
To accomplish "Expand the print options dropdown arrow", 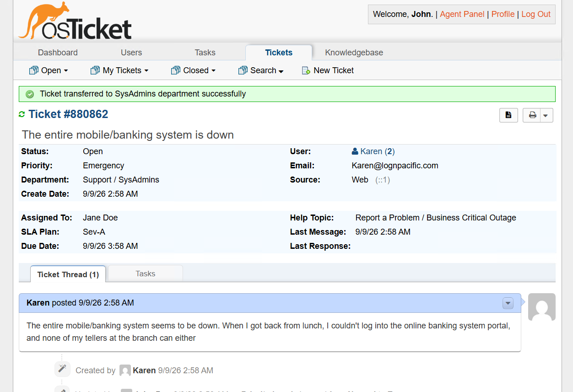I will (546, 115).
